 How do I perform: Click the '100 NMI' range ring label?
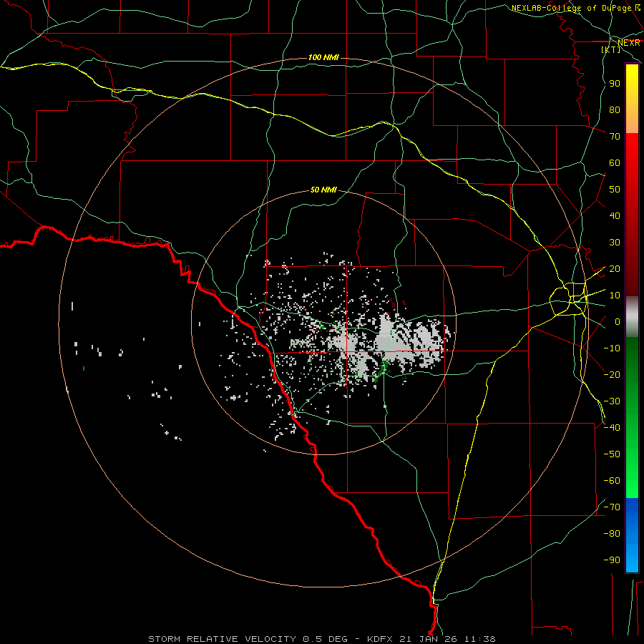(x=323, y=57)
